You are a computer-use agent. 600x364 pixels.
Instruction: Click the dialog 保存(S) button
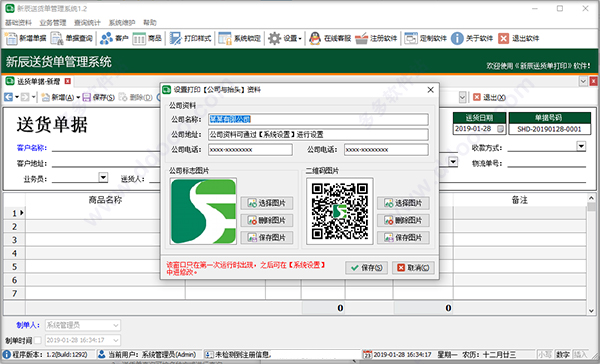tap(367, 268)
